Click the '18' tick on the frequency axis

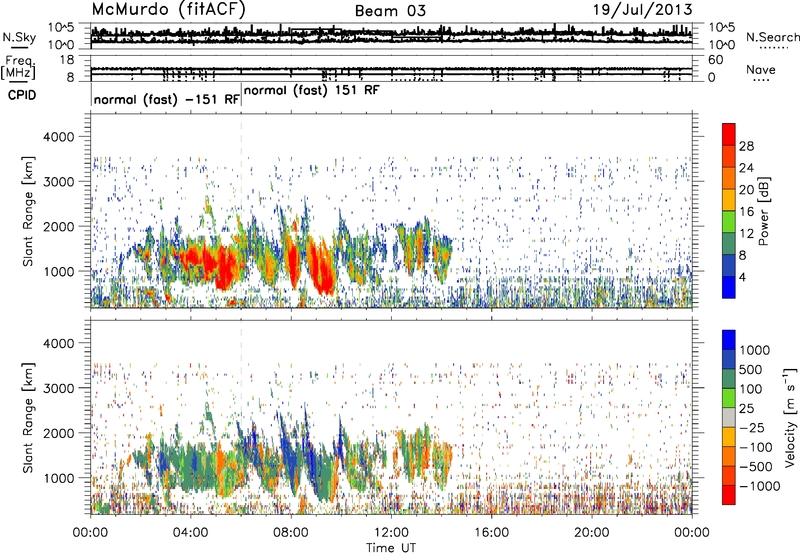pyautogui.click(x=67, y=60)
